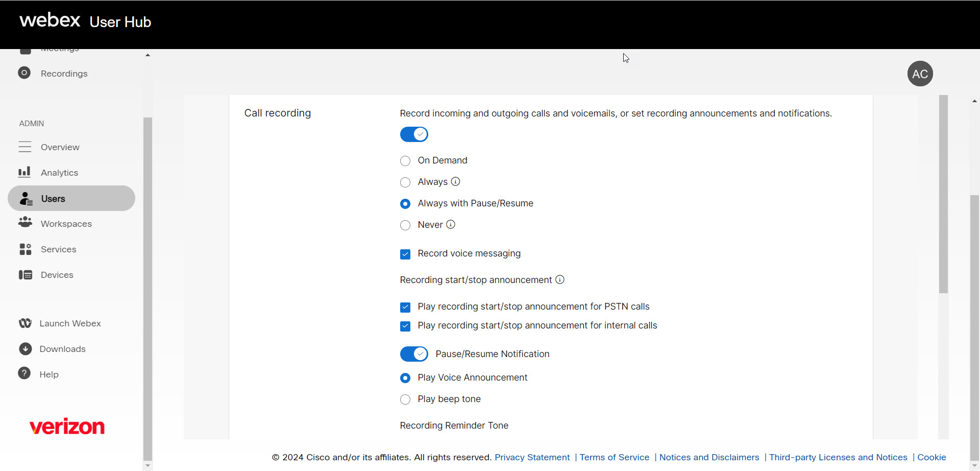Open the Analytics menu item
The width and height of the screenshot is (980, 471).
59,173
